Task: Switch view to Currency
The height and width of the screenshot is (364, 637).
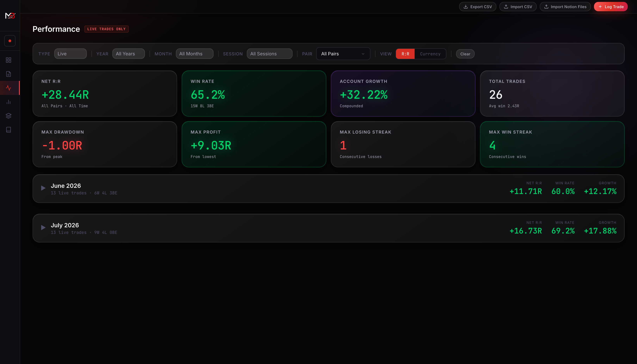Action: click(x=430, y=54)
